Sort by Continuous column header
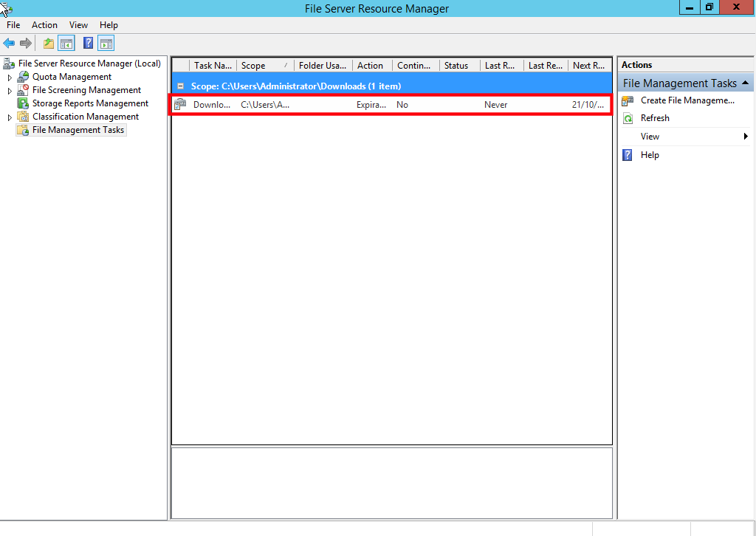 tap(416, 66)
